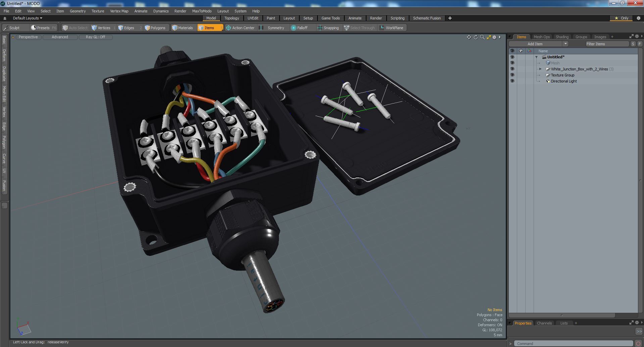Open the Schematic Fusion layout tab
Viewport: 644px width, 347px height.
(427, 18)
